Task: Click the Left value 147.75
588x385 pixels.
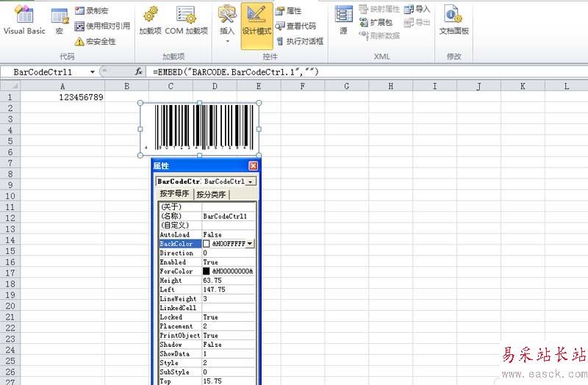Action: point(229,289)
